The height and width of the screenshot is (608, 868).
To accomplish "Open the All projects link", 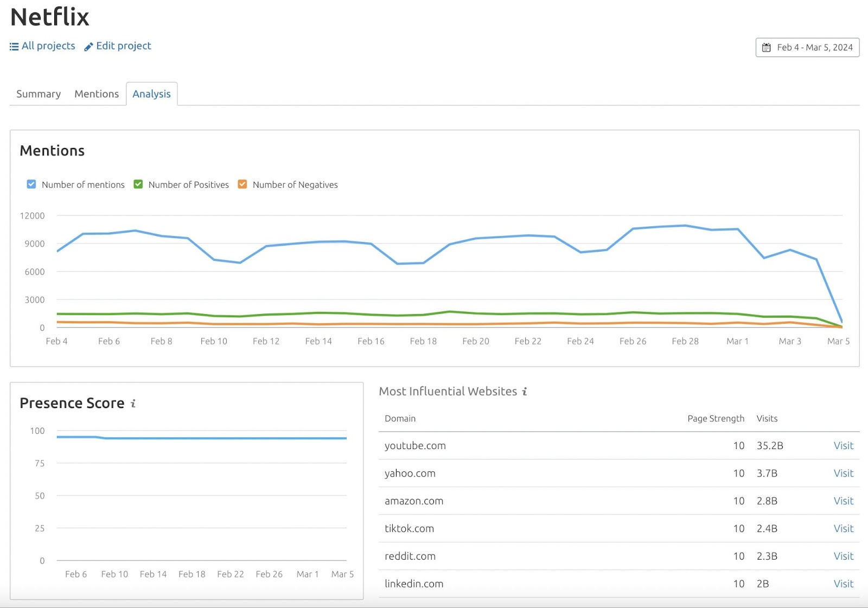I will pos(48,46).
